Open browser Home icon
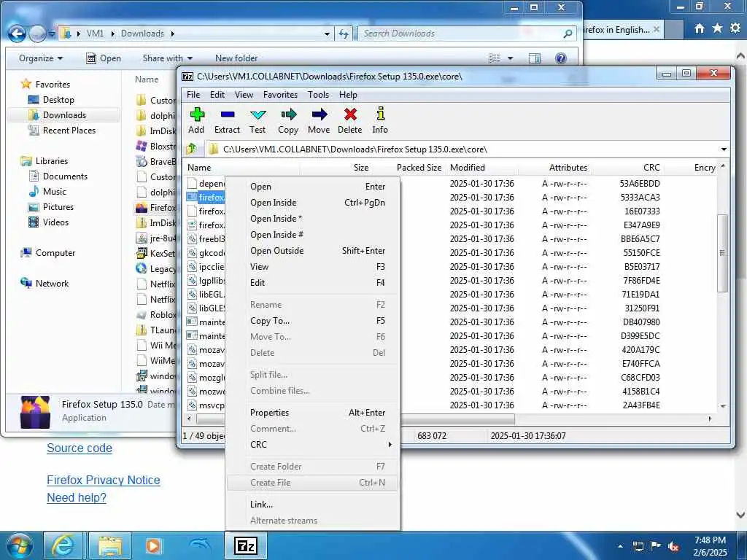Image resolution: width=747 pixels, height=560 pixels. [699, 28]
